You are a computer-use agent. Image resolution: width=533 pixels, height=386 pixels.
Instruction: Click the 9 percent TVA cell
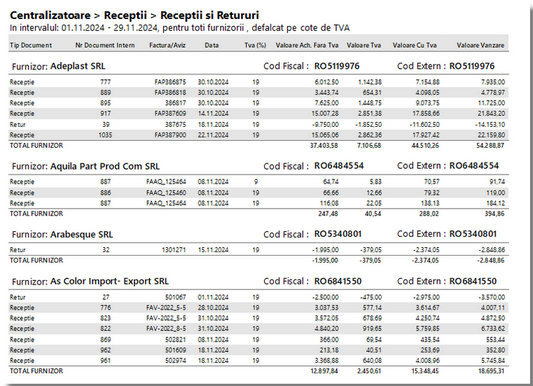tap(256, 182)
